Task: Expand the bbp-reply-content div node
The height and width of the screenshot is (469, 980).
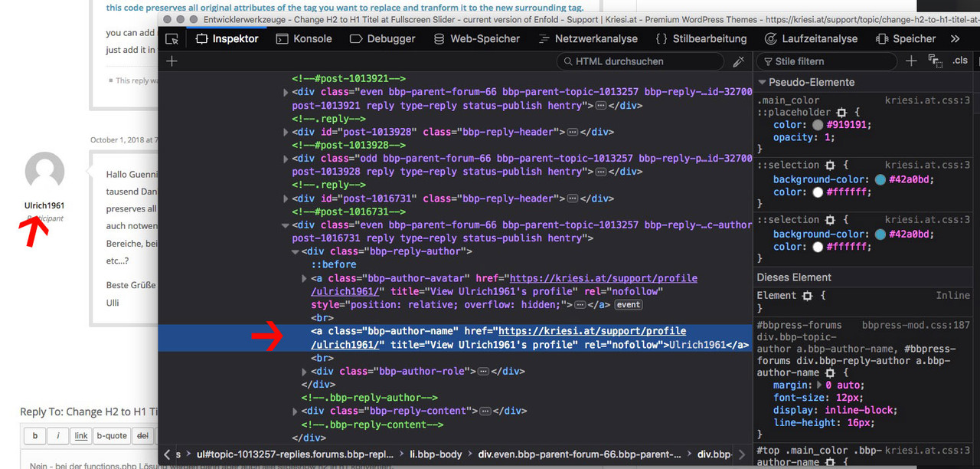Action: coord(296,412)
